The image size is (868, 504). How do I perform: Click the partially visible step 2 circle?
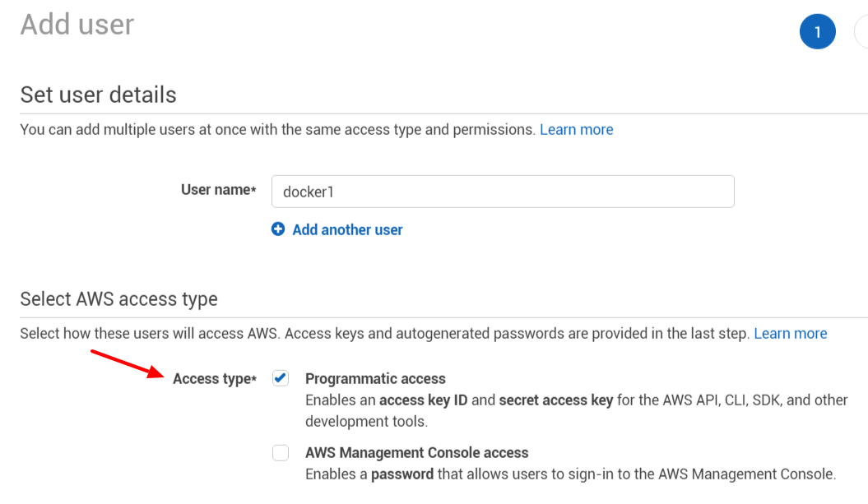click(862, 32)
